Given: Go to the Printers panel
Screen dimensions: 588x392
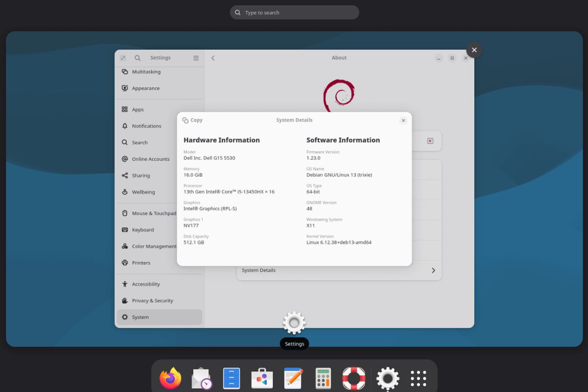Looking at the screenshot, I should (159, 263).
